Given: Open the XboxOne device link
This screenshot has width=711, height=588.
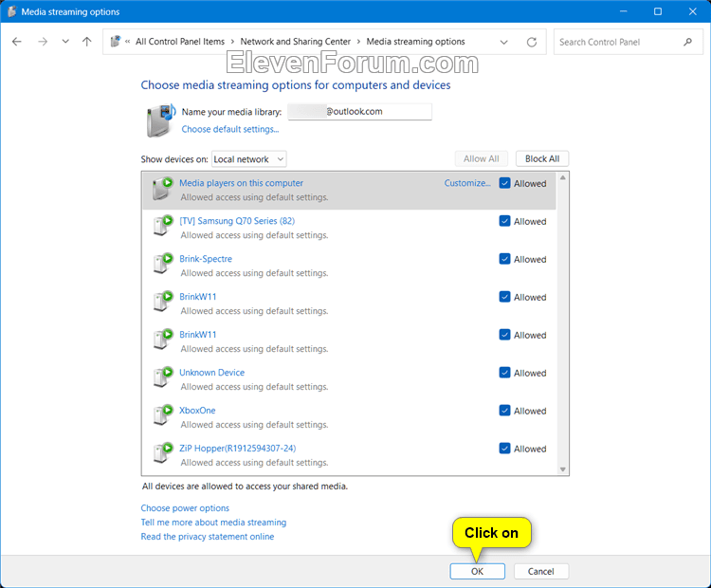Looking at the screenshot, I should (x=197, y=410).
